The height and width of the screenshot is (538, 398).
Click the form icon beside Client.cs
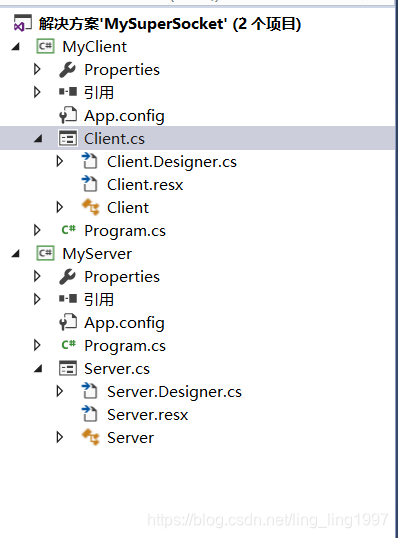(x=68, y=138)
